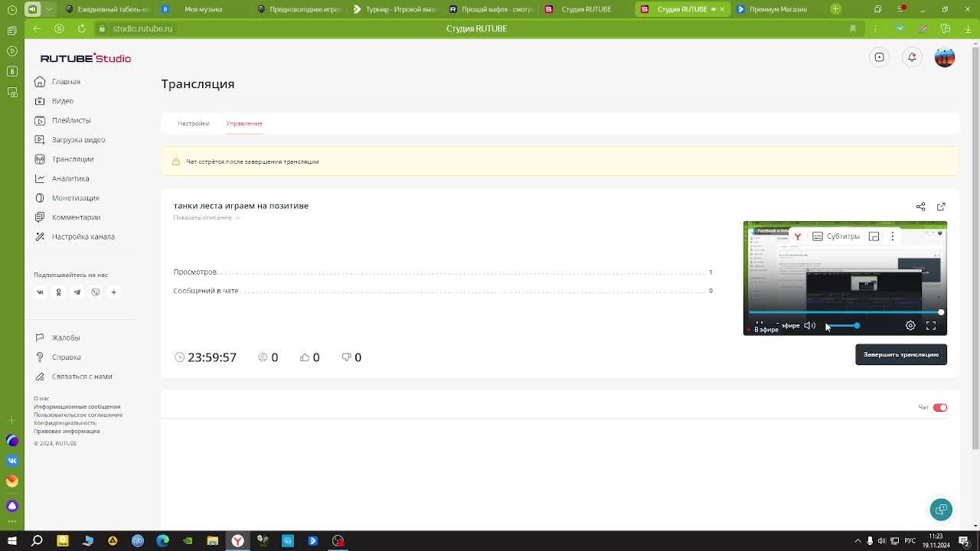Open notifications bell in Studio header
Viewport: 980px width, 551px height.
pos(912,57)
